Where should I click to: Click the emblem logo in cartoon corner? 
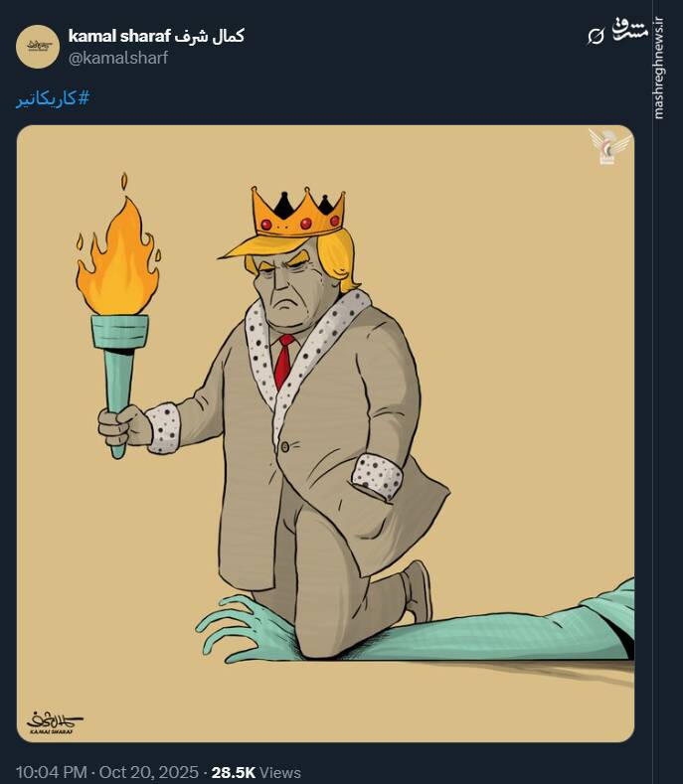[608, 147]
